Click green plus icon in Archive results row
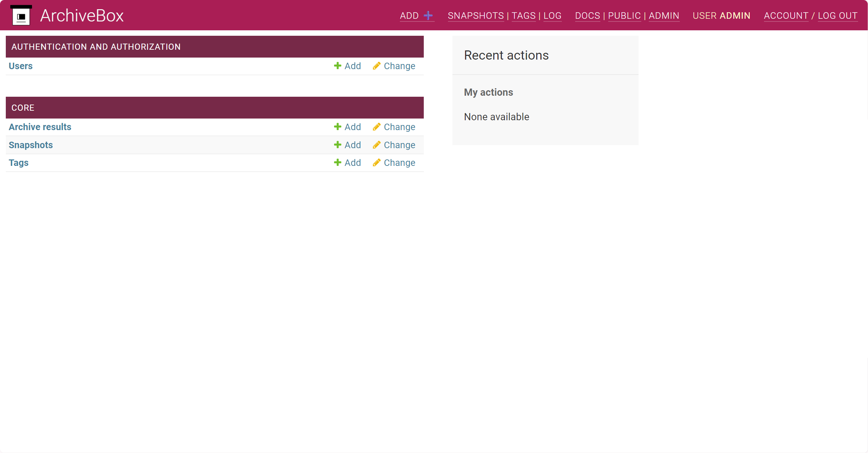Image resolution: width=868 pixels, height=453 pixels. click(338, 127)
